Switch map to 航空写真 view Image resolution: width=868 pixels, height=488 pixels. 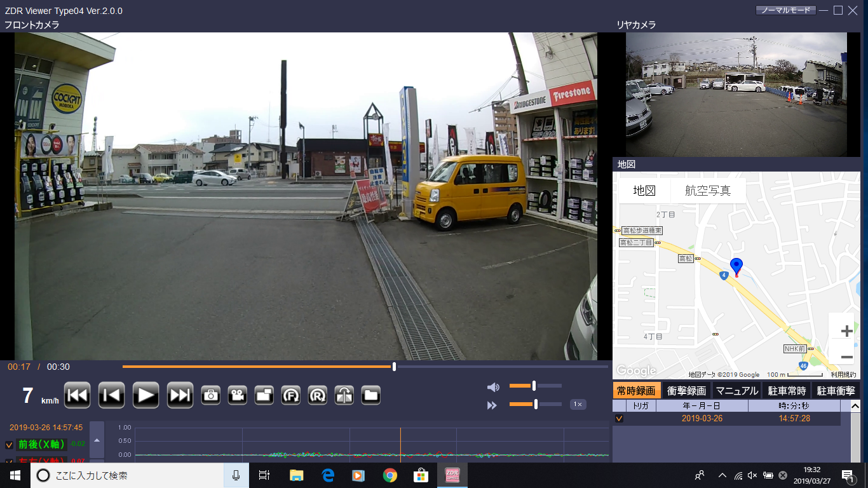click(x=707, y=191)
